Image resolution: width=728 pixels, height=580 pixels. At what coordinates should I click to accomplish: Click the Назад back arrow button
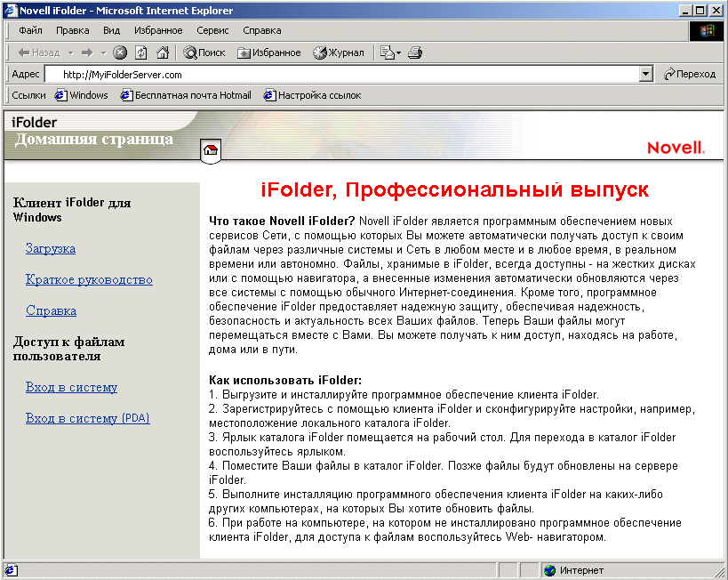point(39,53)
